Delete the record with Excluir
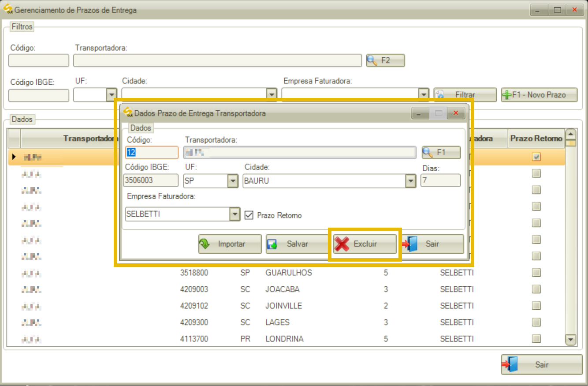Screen dimensions: 588x386 pos(365,244)
